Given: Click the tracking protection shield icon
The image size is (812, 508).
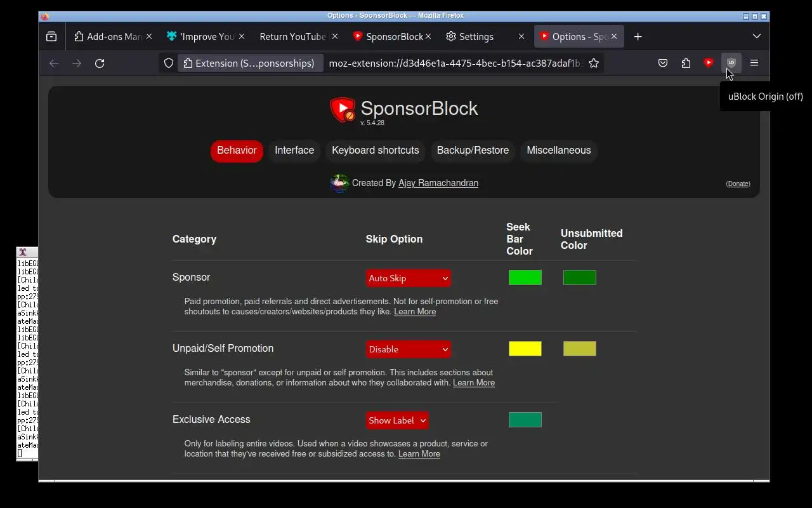Looking at the screenshot, I should [x=169, y=63].
